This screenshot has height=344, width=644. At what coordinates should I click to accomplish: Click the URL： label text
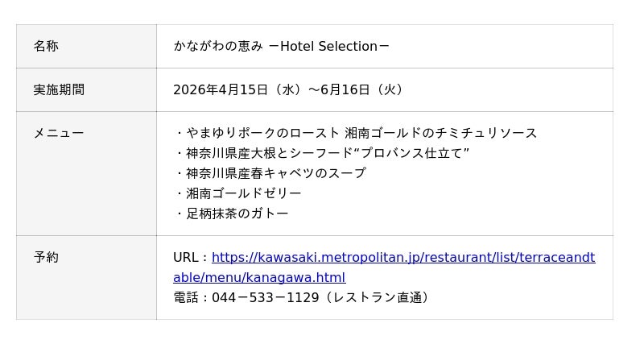191,258
